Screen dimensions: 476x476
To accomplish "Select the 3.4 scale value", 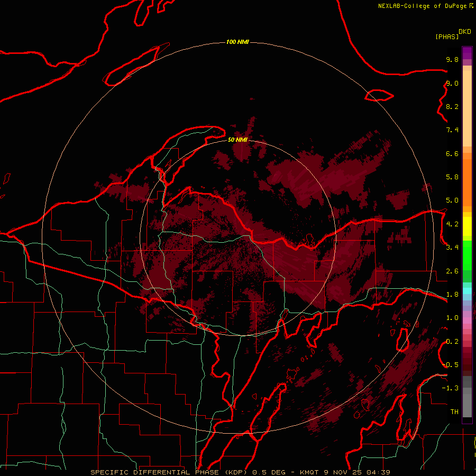I will (x=452, y=248).
